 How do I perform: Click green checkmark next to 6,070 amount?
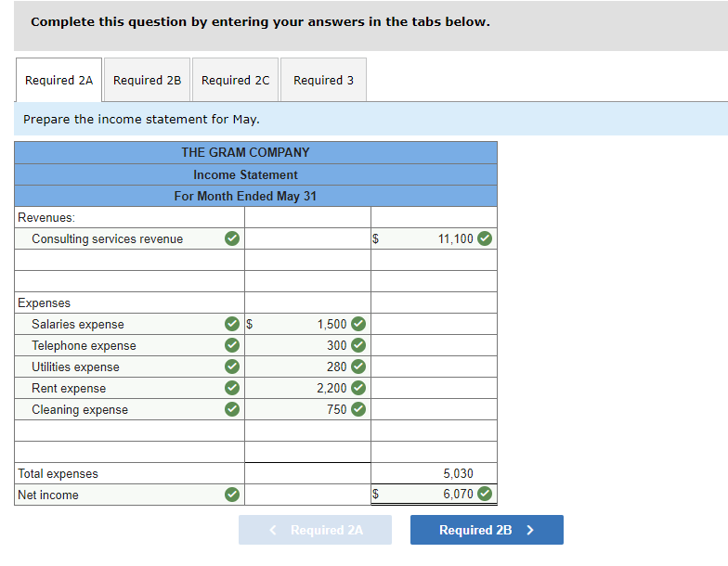tap(485, 494)
